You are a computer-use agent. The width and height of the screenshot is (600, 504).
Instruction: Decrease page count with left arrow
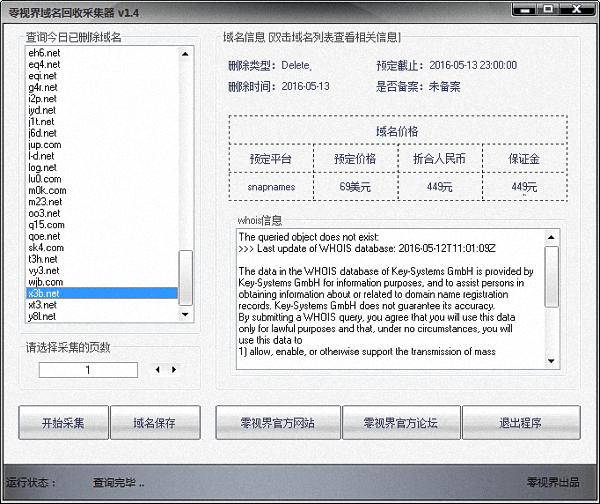pos(157,370)
